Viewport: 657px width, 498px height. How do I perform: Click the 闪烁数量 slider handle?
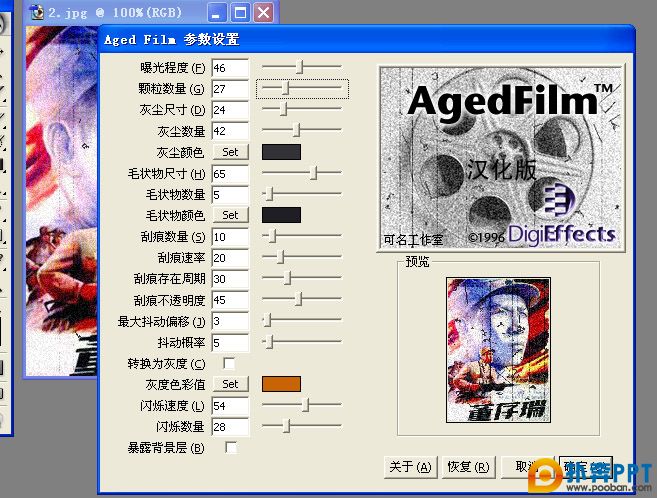(x=287, y=426)
